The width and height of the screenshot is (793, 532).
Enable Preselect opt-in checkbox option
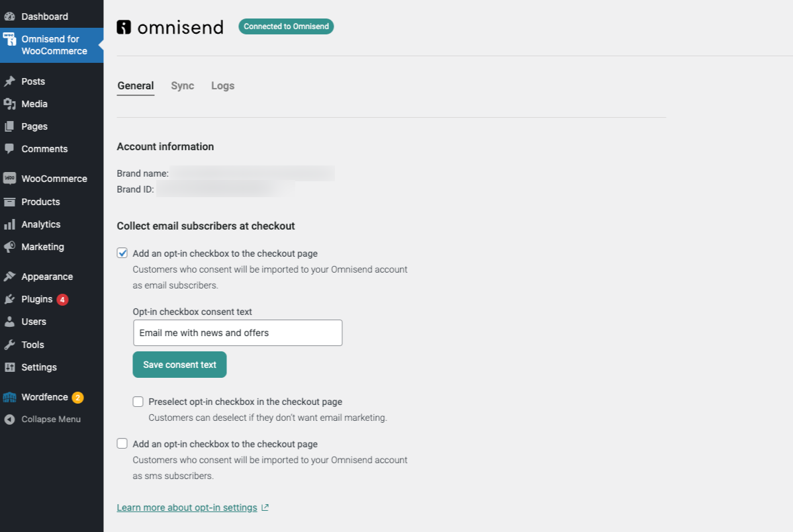(138, 402)
